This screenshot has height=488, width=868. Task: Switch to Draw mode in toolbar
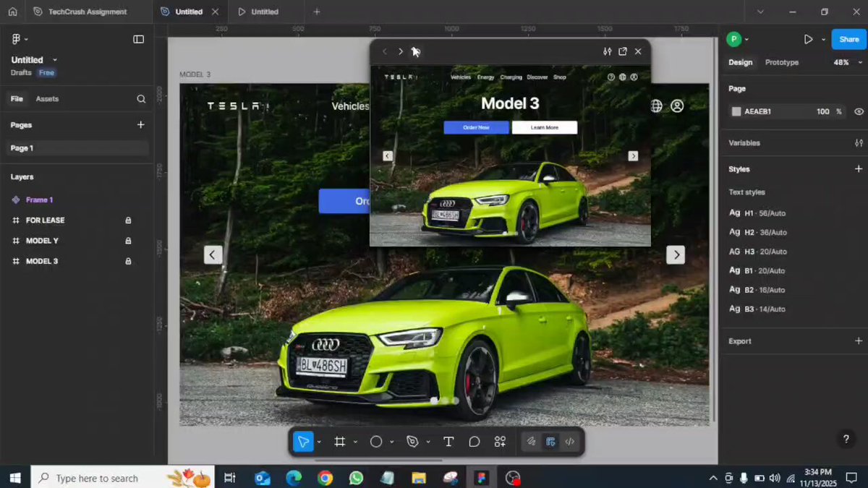(x=531, y=442)
